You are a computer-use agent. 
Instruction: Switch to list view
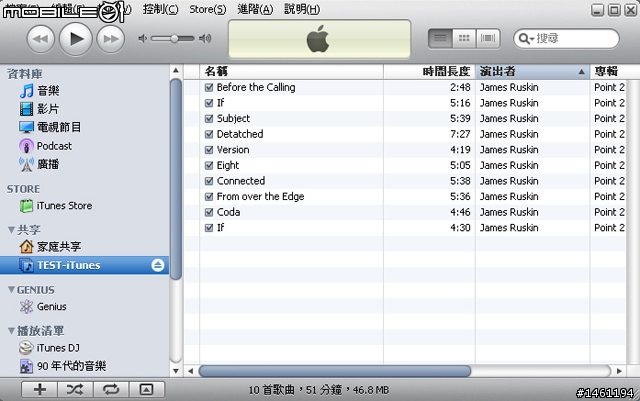click(440, 39)
